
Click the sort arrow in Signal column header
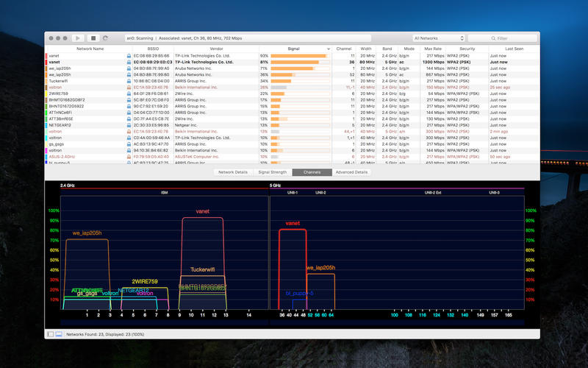pyautogui.click(x=329, y=49)
